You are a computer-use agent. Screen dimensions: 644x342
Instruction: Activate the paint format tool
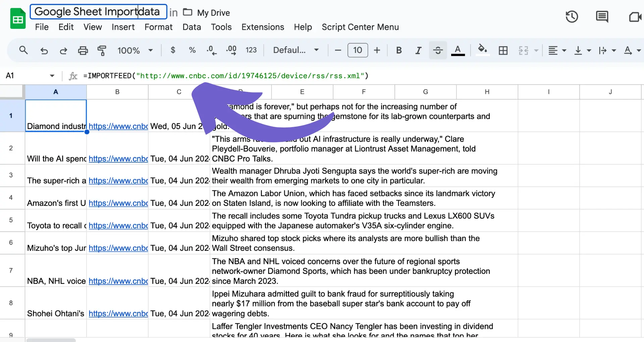pos(102,50)
